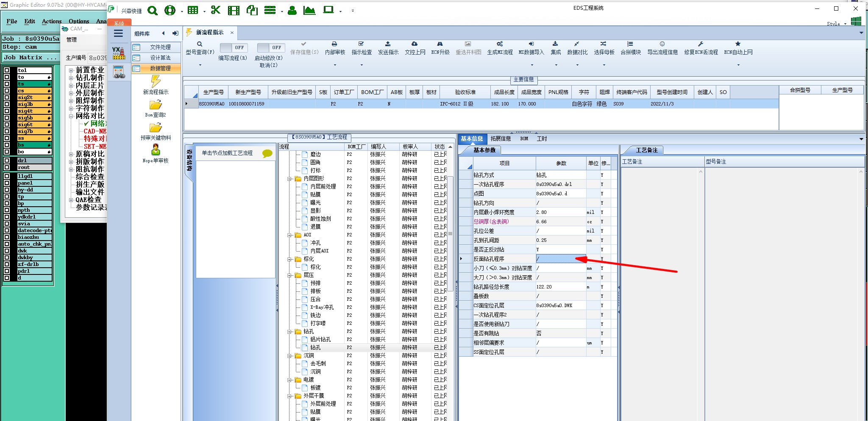Image resolution: width=868 pixels, height=421 pixels.
Task: Open the Style dropdown
Action: click(x=836, y=24)
